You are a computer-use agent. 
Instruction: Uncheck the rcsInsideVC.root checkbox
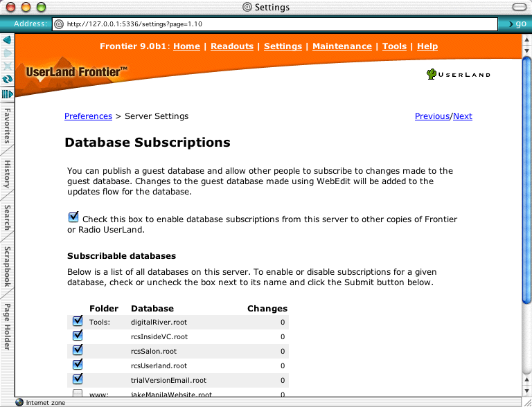[78, 335]
